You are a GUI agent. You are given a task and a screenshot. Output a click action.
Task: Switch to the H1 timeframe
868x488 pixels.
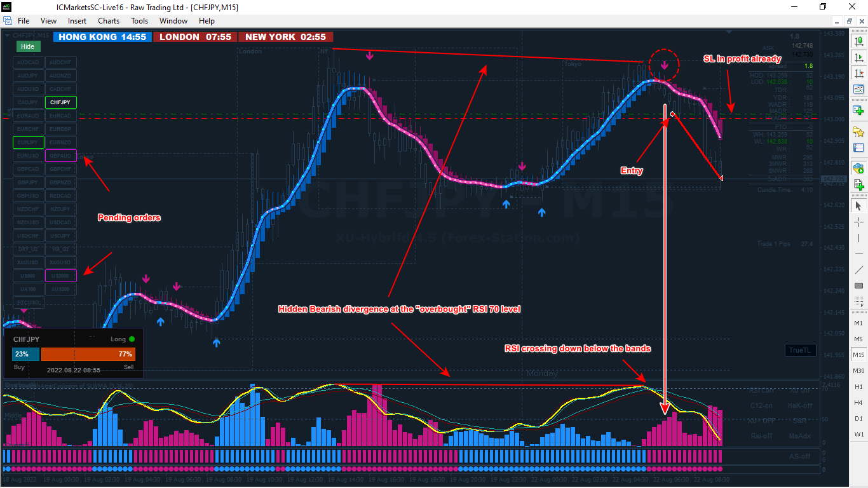(x=859, y=386)
